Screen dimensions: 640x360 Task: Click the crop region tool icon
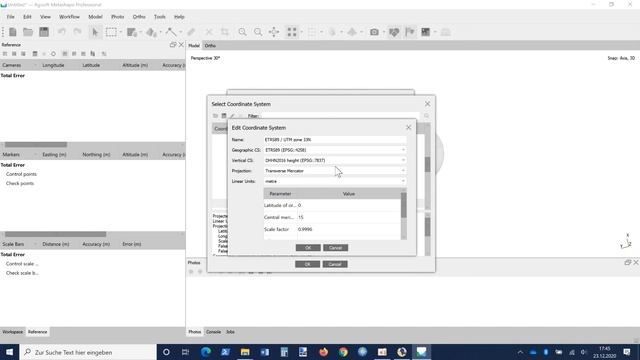[224, 32]
